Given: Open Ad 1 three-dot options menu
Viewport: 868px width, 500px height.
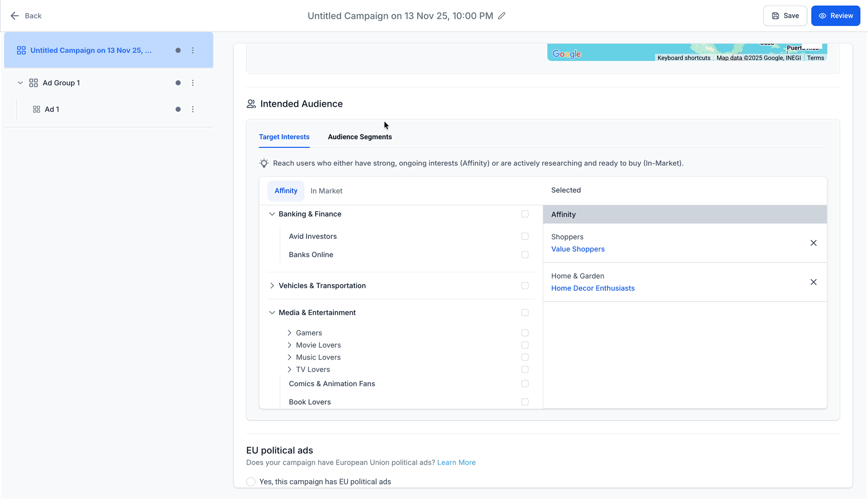Looking at the screenshot, I should point(193,109).
